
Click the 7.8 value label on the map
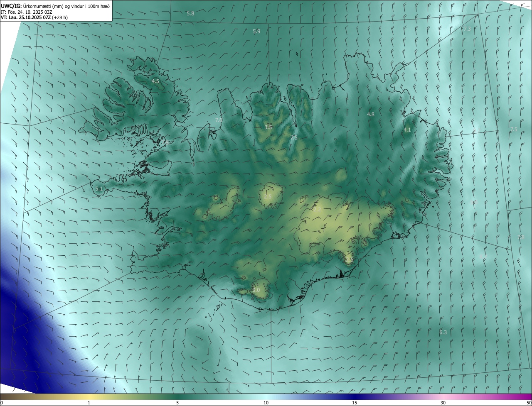click(x=521, y=237)
